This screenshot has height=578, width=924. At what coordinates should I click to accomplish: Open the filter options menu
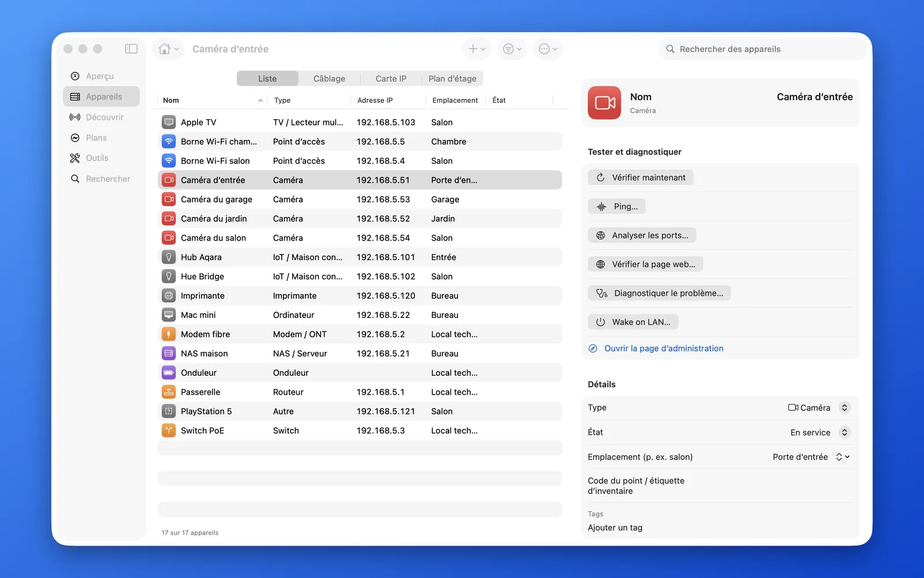coord(512,49)
